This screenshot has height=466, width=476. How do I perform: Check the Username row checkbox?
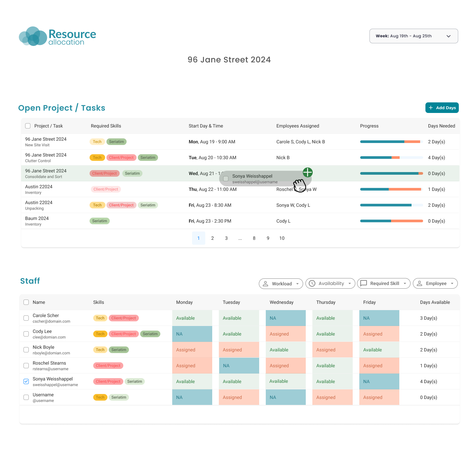[x=26, y=397]
